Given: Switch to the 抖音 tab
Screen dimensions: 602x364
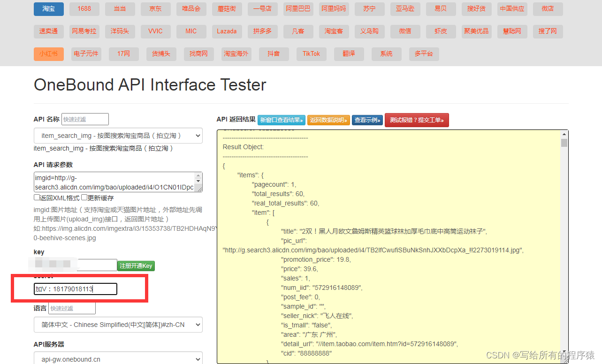Looking at the screenshot, I should coord(274,54).
